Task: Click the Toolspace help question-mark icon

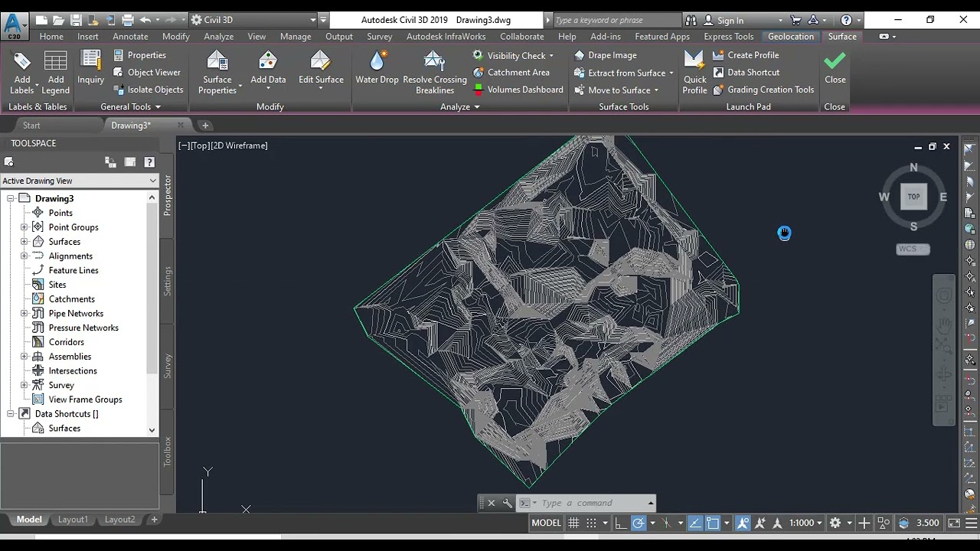Action: coord(149,161)
